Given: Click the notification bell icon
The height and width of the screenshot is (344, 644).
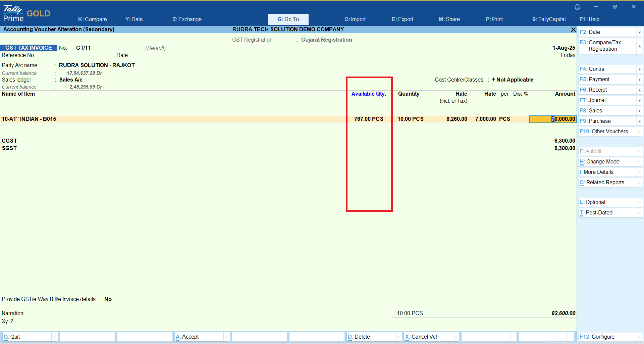Looking at the screenshot, I should click(x=577, y=7).
